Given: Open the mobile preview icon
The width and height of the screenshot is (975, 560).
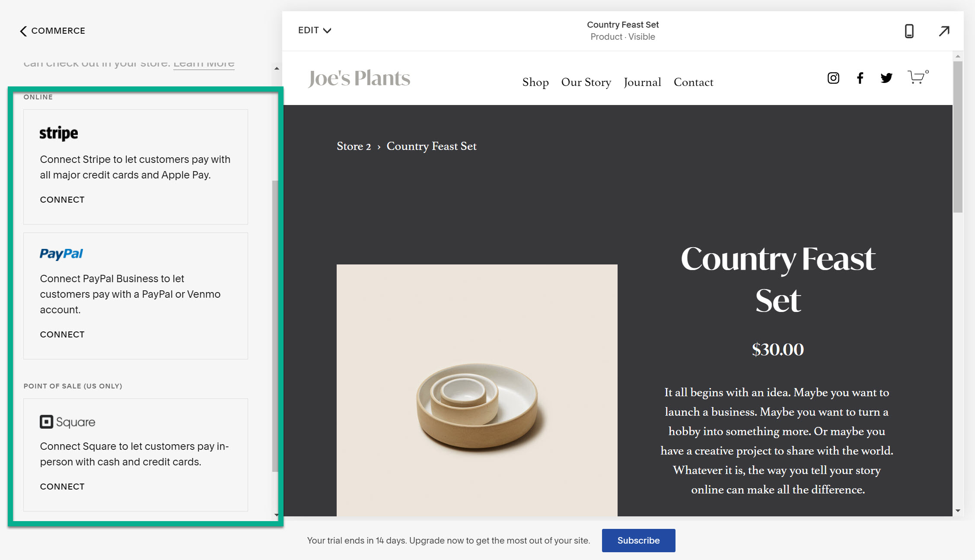Looking at the screenshot, I should click(x=909, y=31).
